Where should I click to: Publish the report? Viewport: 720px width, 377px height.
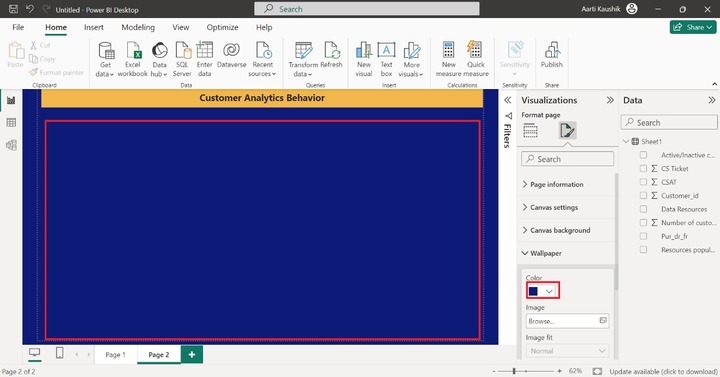click(551, 55)
